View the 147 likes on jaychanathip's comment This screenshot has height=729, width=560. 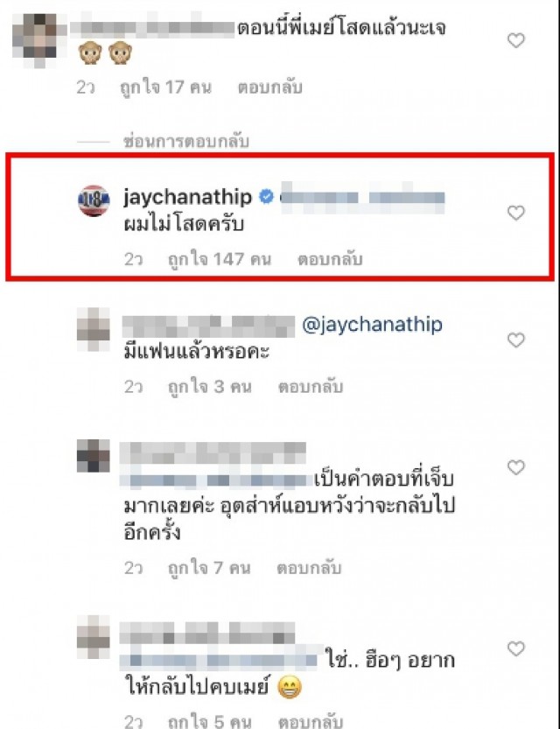tap(220, 259)
